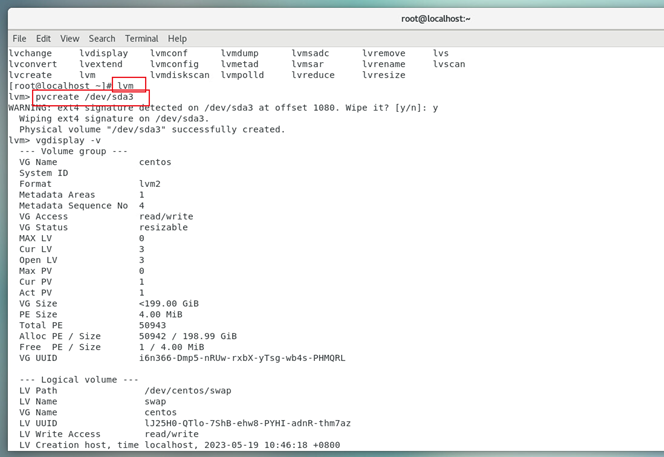Click the VG Access value read/write
664x457 pixels.
(166, 216)
